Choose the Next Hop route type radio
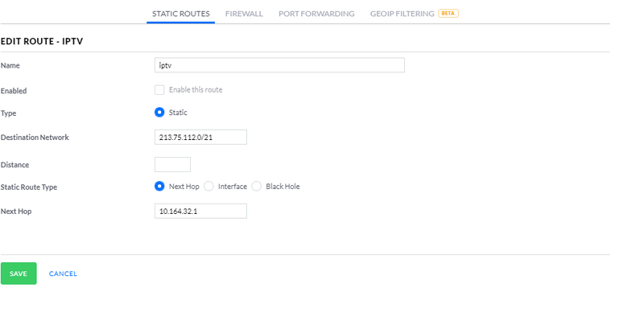 159,187
